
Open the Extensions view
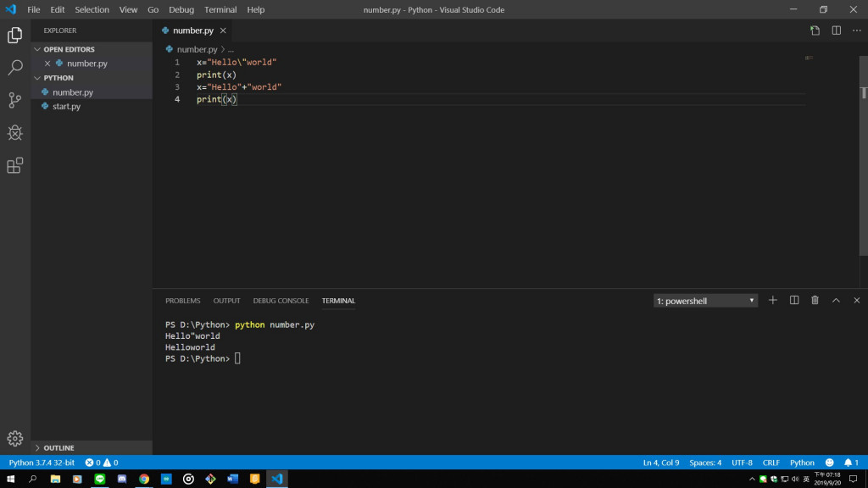click(15, 165)
